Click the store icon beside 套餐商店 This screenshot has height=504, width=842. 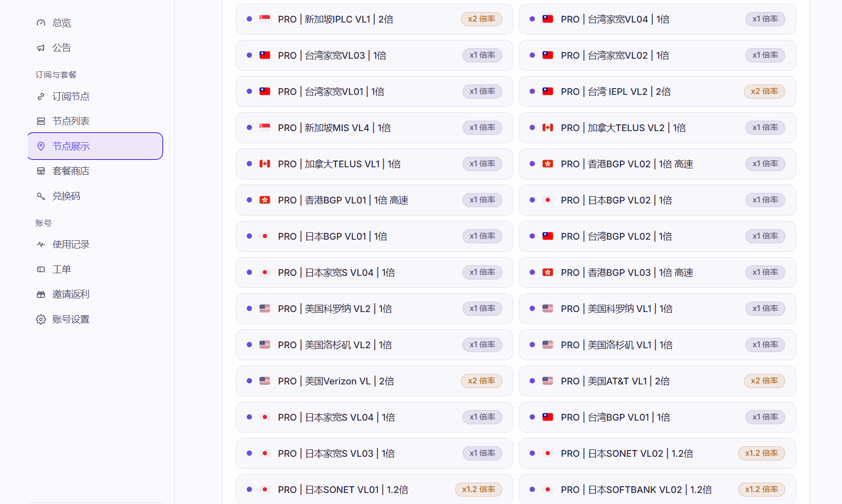click(41, 171)
